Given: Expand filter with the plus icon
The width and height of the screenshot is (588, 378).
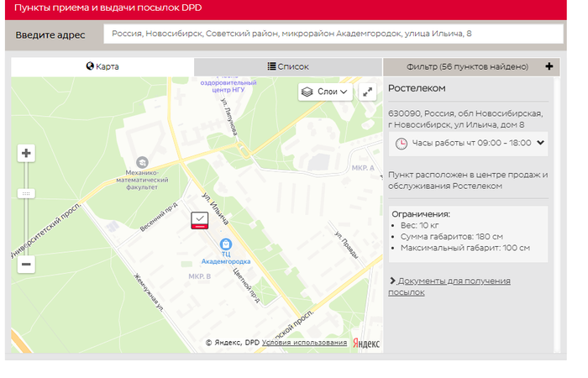Looking at the screenshot, I should pyautogui.click(x=549, y=66).
